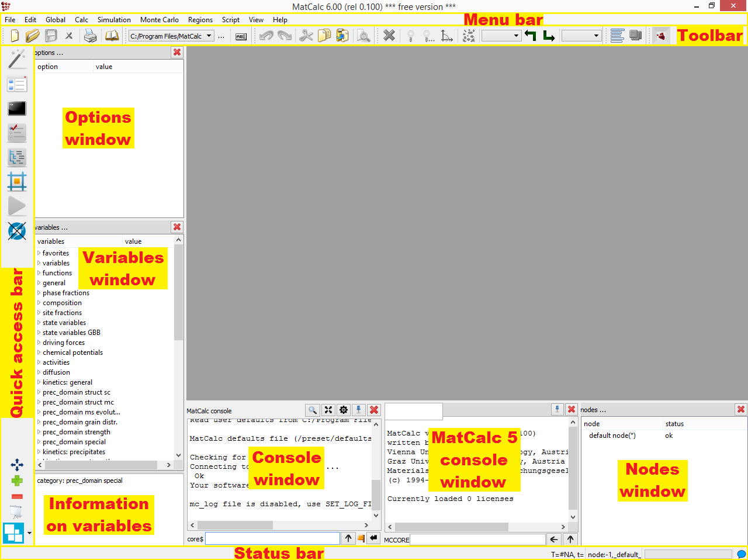
Task: Open the C:/Program Files/MatCalc directory dropdown
Action: [x=209, y=36]
